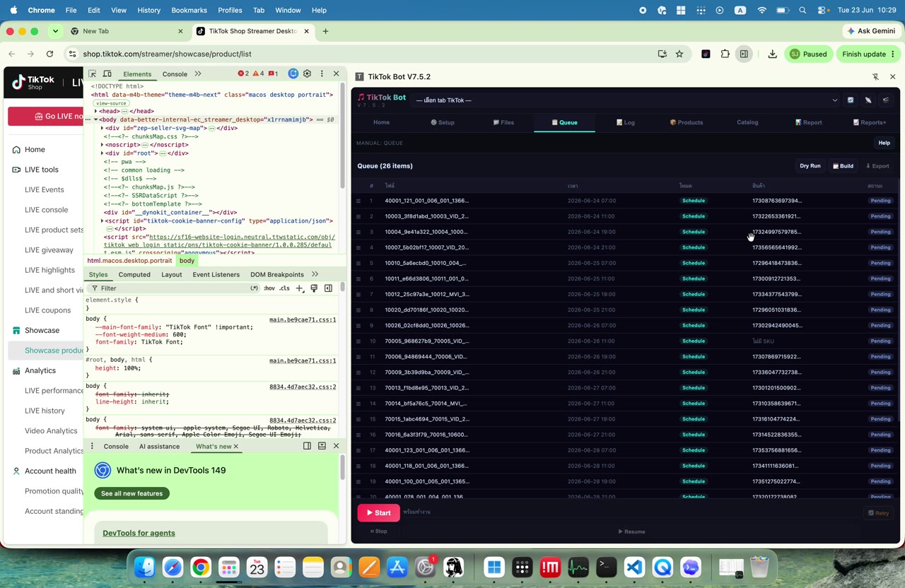The width and height of the screenshot is (905, 588).
Task: Open the Computed styles tab
Action: [x=134, y=274]
